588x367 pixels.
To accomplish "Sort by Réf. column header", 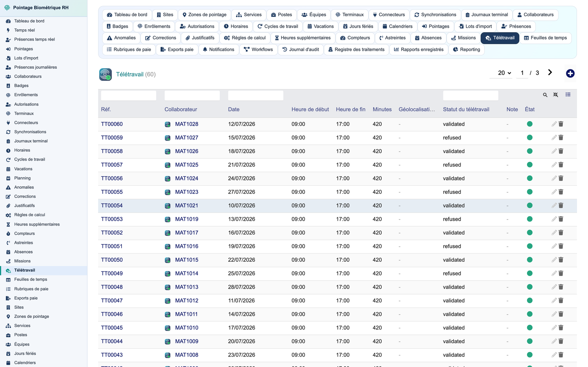I will [106, 109].
